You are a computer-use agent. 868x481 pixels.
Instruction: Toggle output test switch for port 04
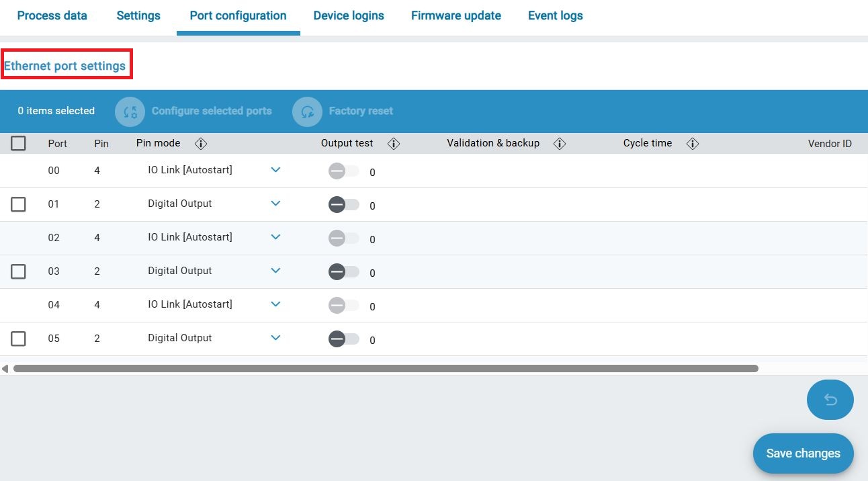(x=343, y=306)
